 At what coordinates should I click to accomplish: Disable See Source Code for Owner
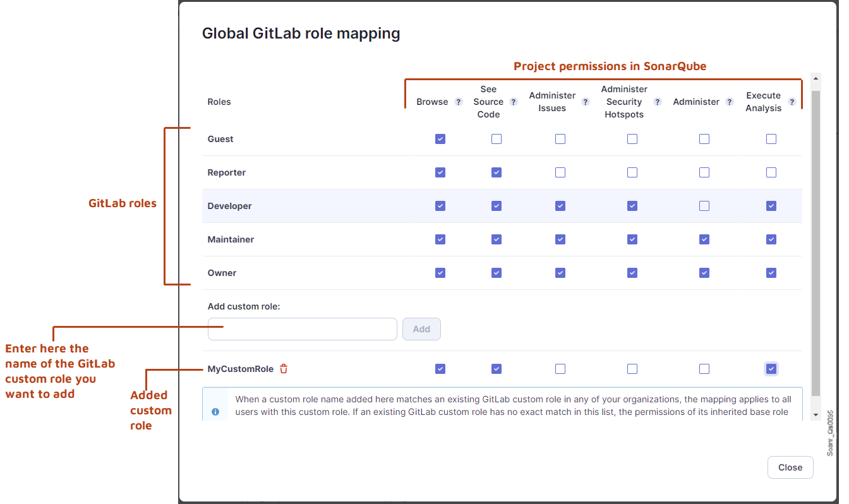(x=497, y=273)
